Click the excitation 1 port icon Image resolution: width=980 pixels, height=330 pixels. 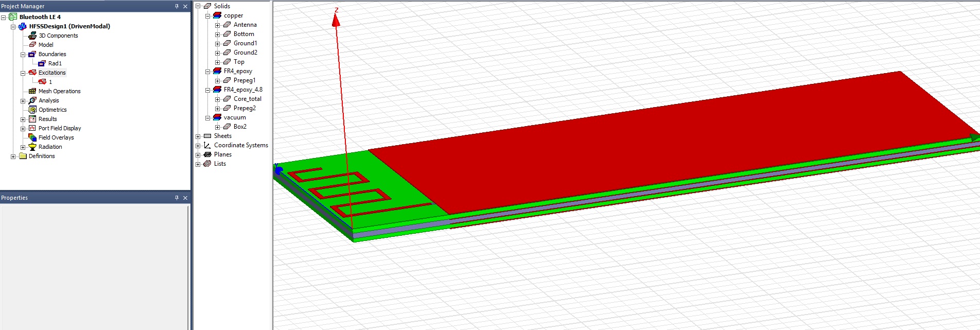pos(42,82)
